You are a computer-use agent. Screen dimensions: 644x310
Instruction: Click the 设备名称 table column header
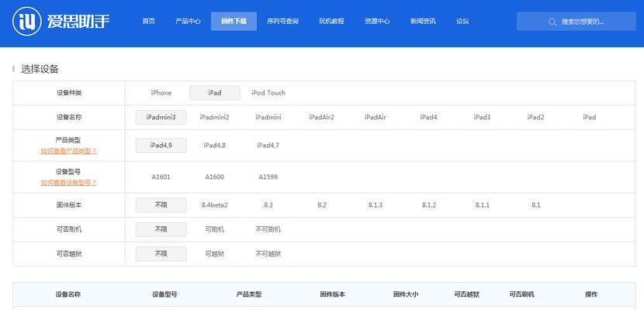(x=68, y=294)
